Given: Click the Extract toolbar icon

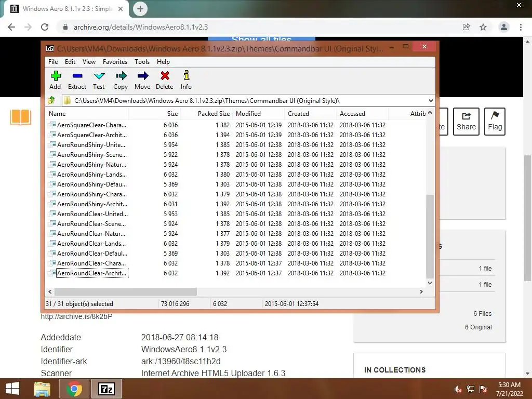Looking at the screenshot, I should pyautogui.click(x=77, y=80).
